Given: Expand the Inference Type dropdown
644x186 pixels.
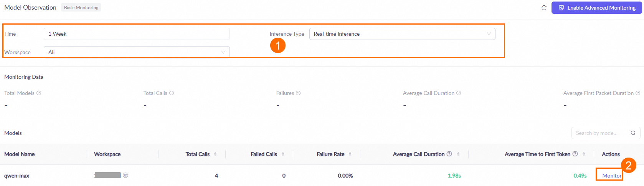Looking at the screenshot, I should point(402,34).
